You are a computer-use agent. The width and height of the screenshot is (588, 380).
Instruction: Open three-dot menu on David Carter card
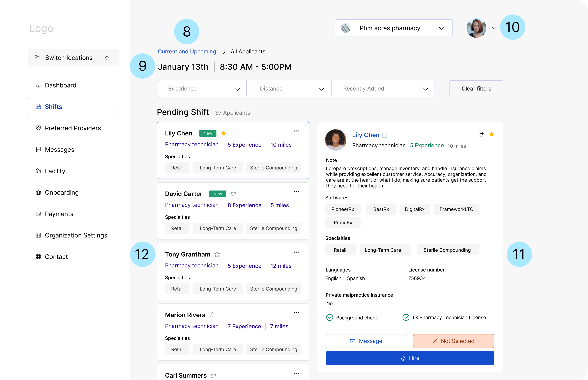click(296, 191)
